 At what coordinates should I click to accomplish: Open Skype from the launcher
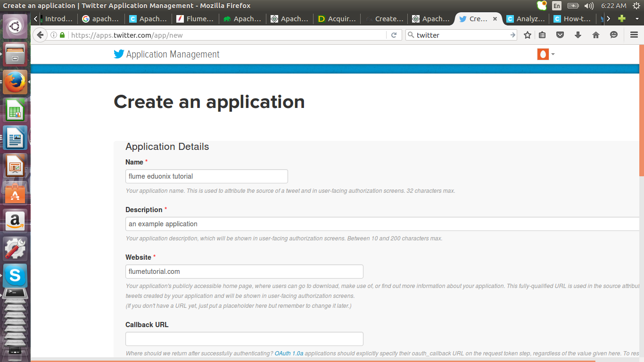15,276
